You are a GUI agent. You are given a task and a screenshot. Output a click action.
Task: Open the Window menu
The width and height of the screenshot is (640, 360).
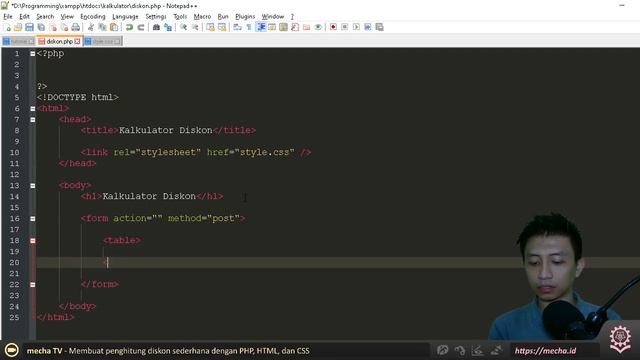[273, 17]
